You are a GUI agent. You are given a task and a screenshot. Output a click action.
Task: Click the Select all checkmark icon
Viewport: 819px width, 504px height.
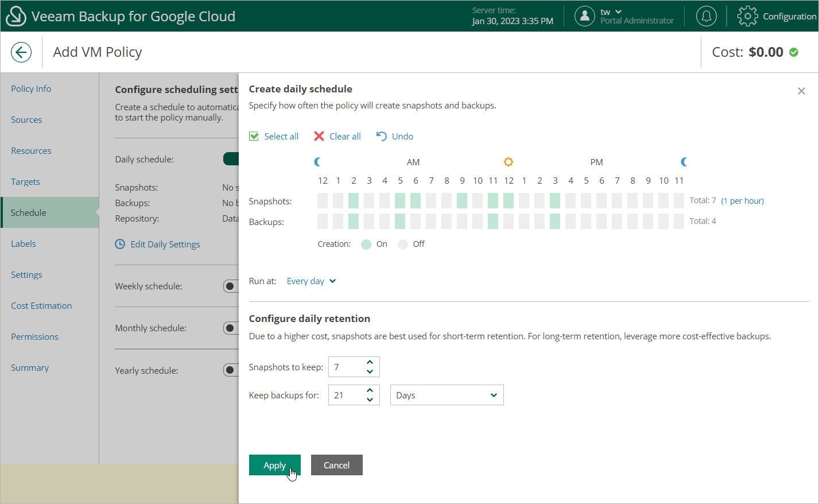tap(254, 136)
